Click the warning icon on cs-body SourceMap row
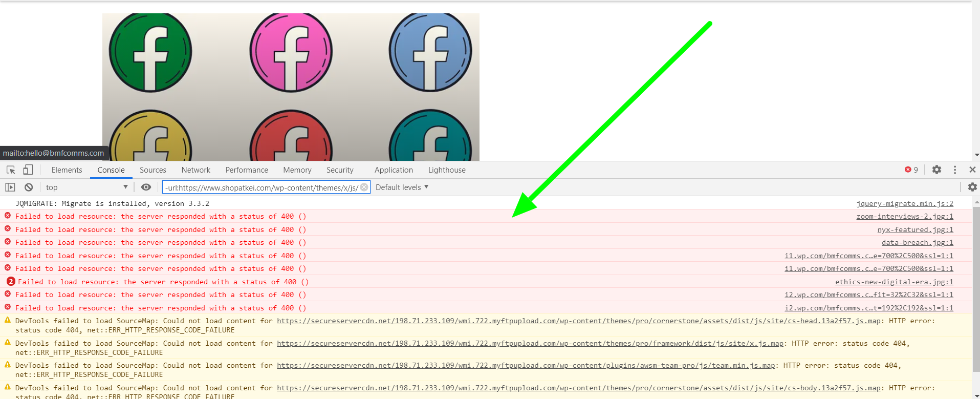 click(x=8, y=387)
